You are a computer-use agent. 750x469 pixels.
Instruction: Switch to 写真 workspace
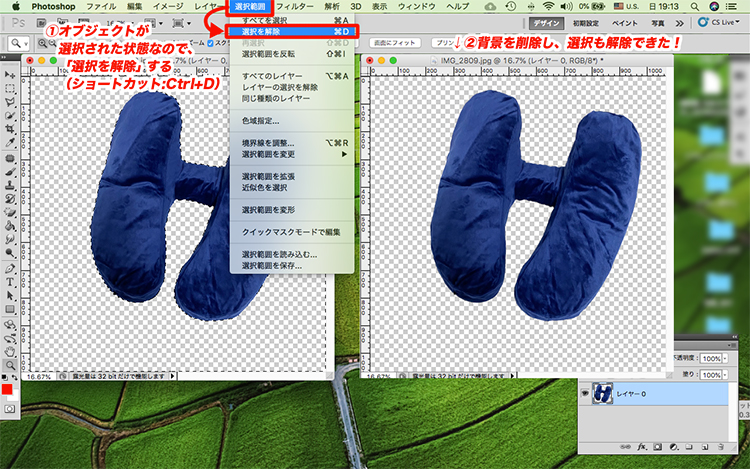(x=658, y=23)
